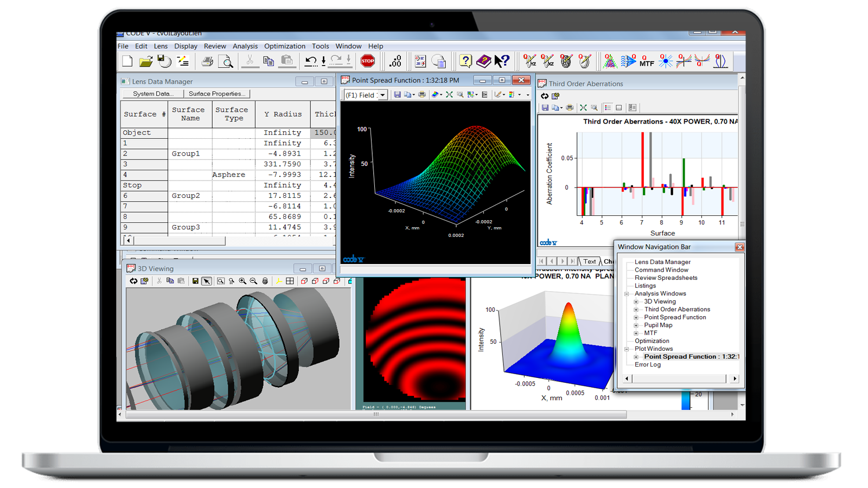Click the New lens file icon
Viewport: 868px width, 488px height.
127,61
